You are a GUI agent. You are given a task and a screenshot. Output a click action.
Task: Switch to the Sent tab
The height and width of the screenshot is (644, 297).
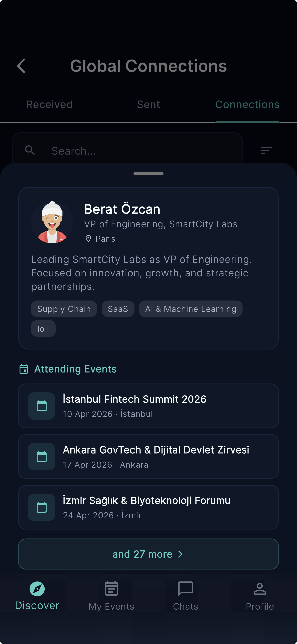[x=148, y=104]
